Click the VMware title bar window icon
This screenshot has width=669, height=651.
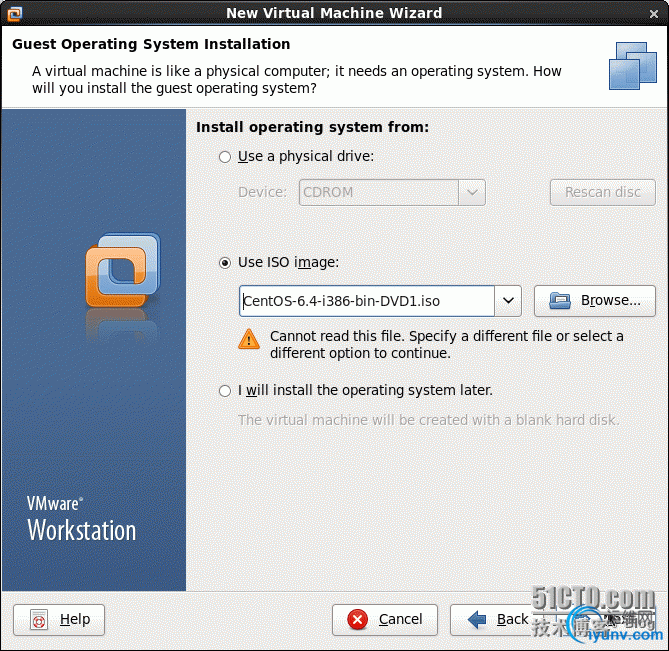point(15,14)
